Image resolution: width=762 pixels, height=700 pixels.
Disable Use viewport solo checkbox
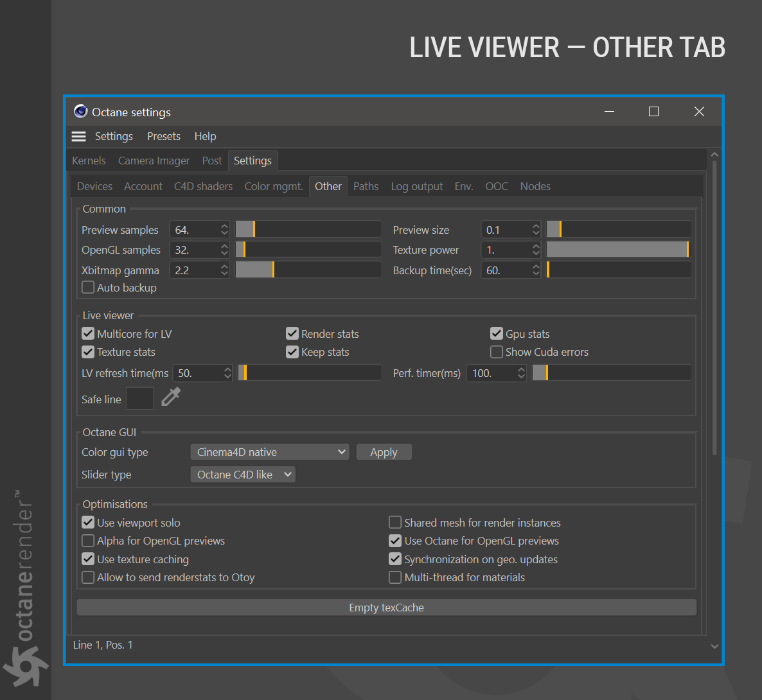[88, 523]
